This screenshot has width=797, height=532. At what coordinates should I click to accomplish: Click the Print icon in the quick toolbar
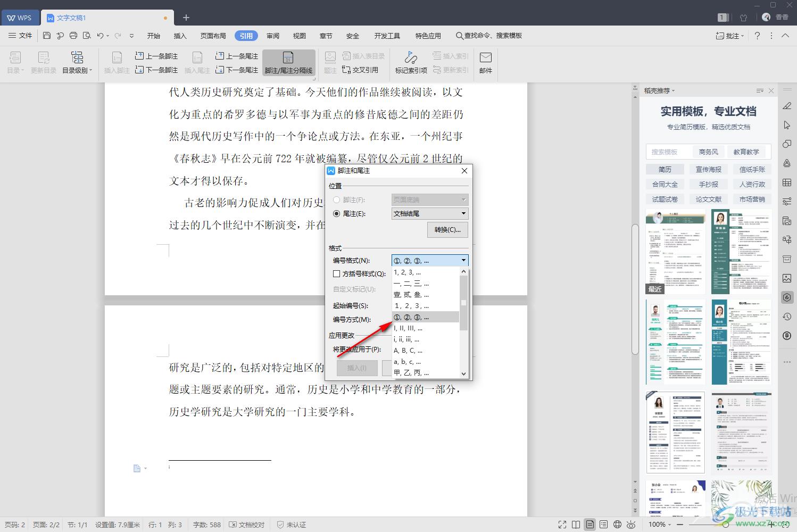pyautogui.click(x=73, y=36)
